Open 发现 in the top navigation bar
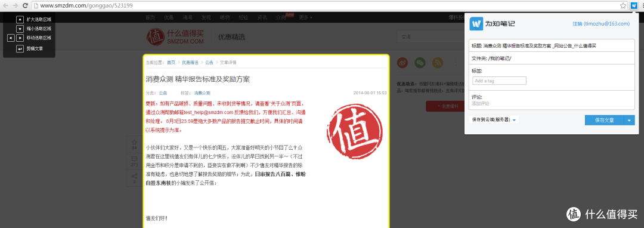Screen dimensions: 644x228 206,18
